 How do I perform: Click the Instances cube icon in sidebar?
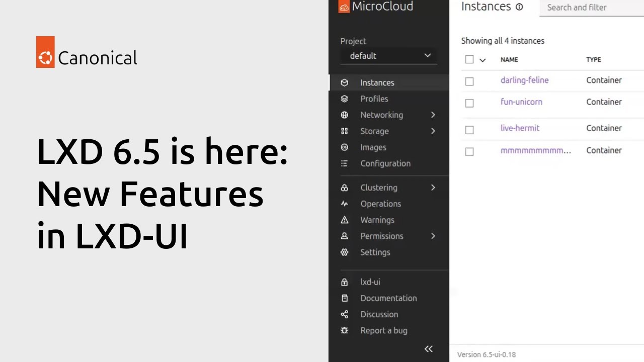coord(344,82)
